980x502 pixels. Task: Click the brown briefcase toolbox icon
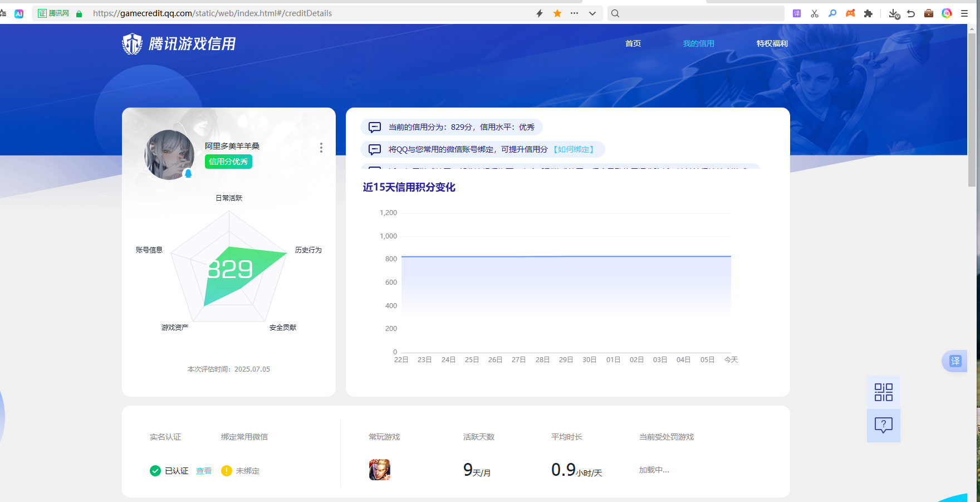[929, 13]
